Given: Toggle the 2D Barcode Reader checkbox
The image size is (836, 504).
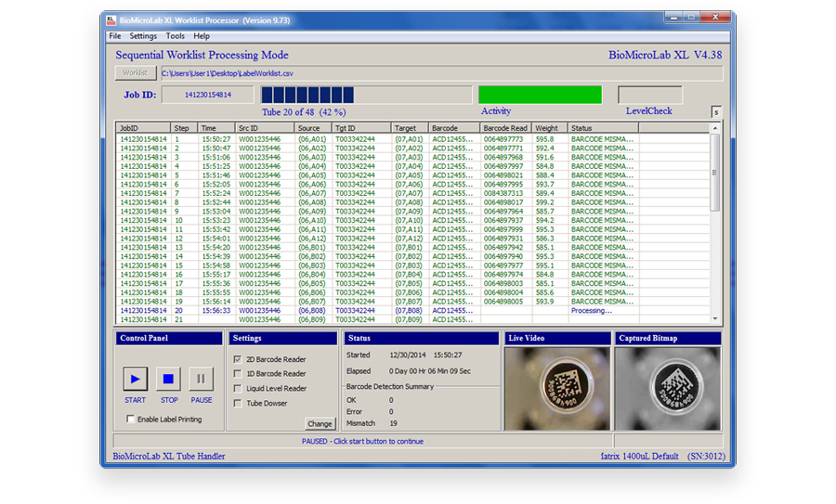Looking at the screenshot, I should (238, 359).
